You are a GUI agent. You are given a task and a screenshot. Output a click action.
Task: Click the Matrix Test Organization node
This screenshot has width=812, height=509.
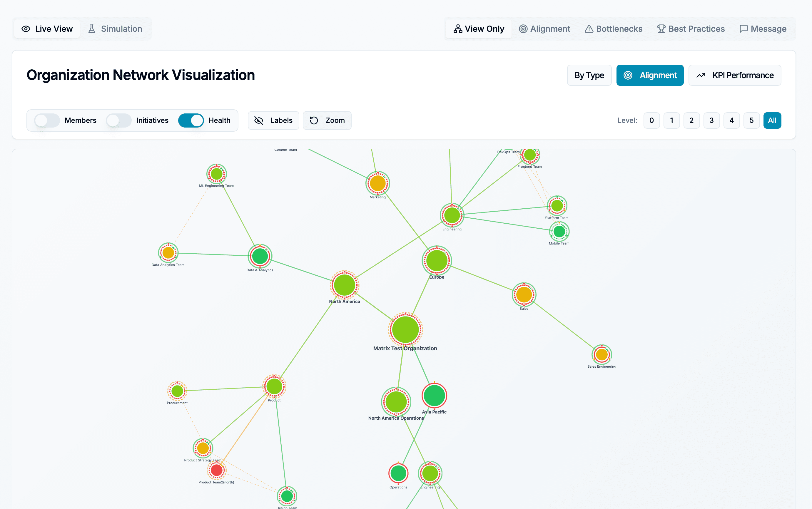click(405, 330)
